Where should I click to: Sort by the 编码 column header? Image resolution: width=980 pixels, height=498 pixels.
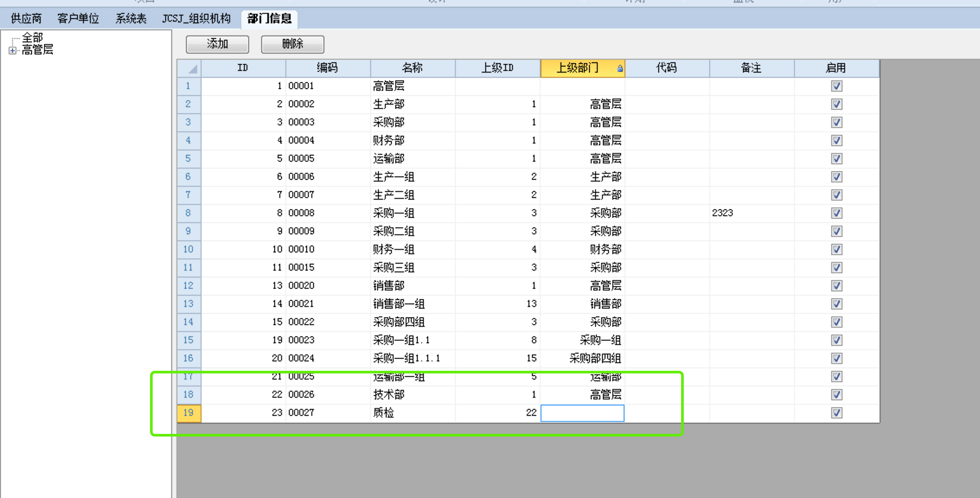pos(327,68)
